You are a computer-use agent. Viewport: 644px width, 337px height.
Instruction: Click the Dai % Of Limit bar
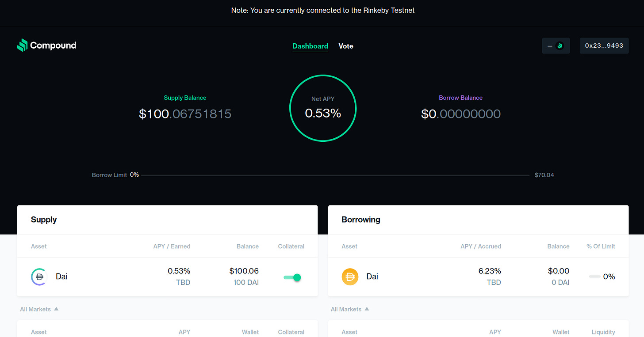pyautogui.click(x=594, y=276)
